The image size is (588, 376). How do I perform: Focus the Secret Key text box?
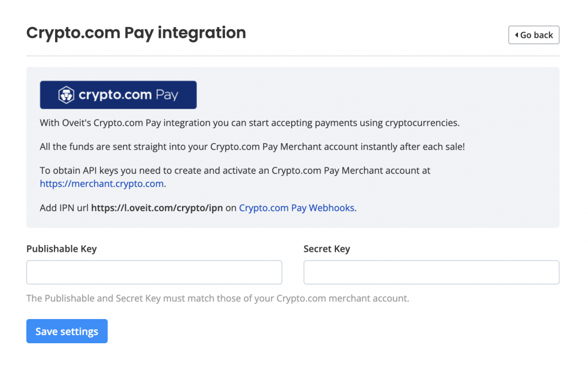pyautogui.click(x=431, y=272)
